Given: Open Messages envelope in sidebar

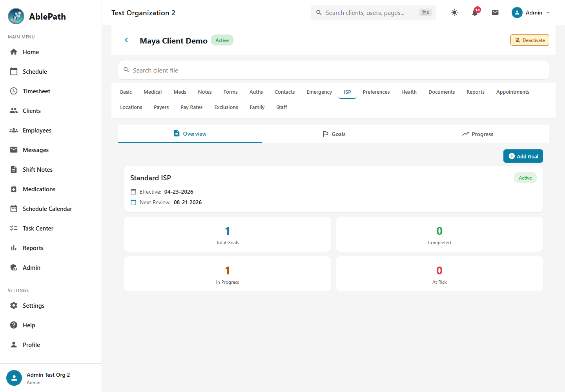Looking at the screenshot, I should 14,150.
